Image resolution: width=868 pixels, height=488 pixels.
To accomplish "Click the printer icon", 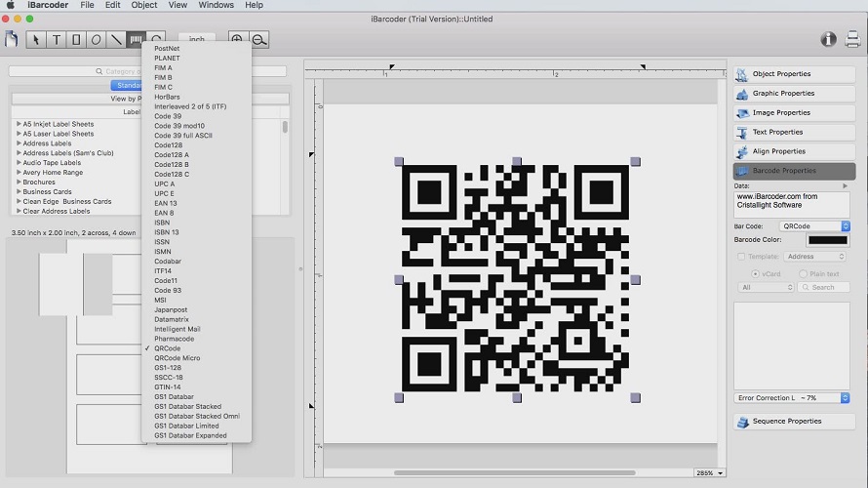I will click(x=852, y=39).
